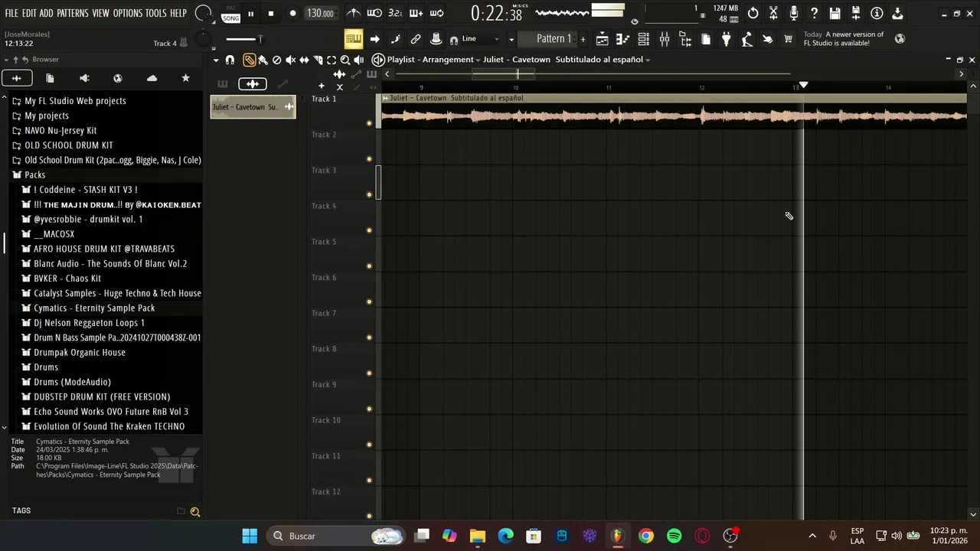980x551 pixels.
Task: Select the Delete tool in playlist toolbar
Action: click(x=276, y=60)
